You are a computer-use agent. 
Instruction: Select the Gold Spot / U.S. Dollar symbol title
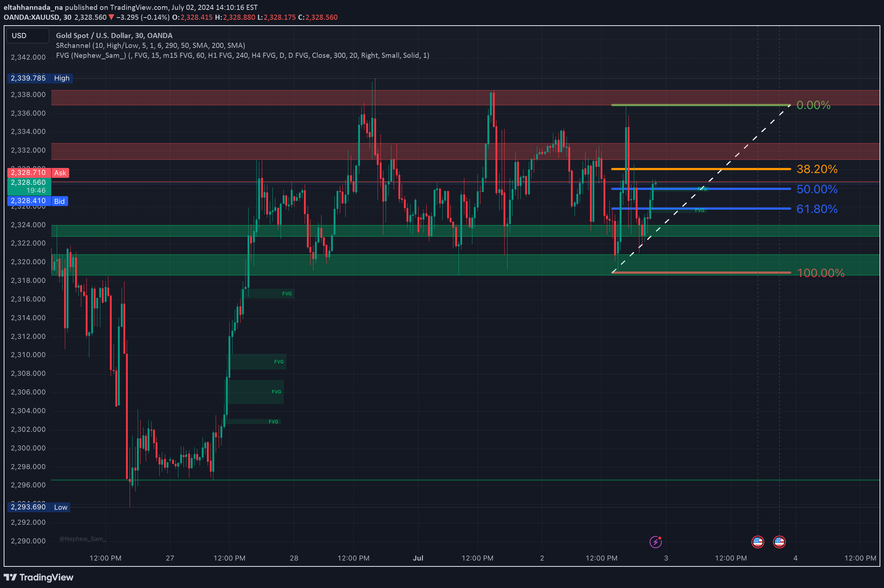[114, 35]
